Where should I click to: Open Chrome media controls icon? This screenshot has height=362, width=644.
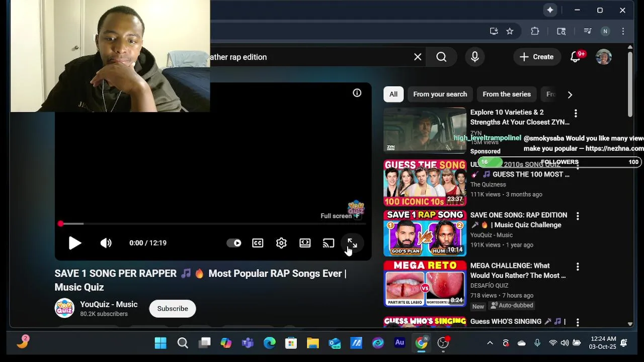[587, 31]
